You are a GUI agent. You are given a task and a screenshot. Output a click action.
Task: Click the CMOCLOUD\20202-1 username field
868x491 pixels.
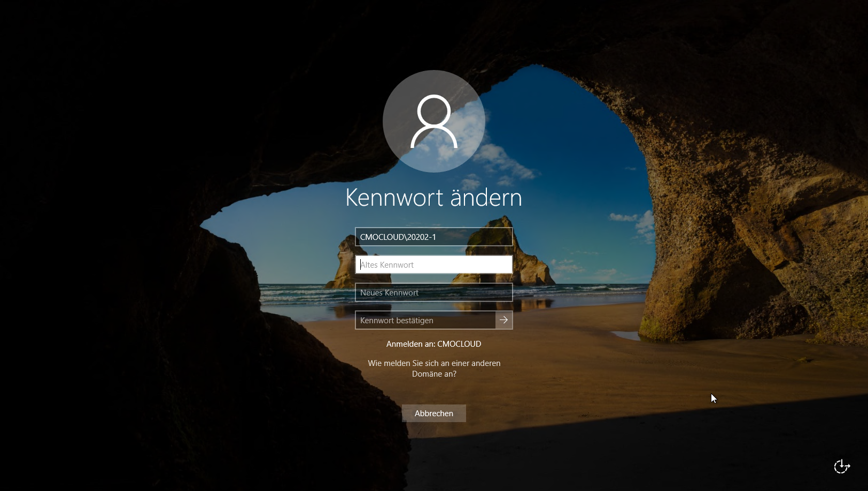click(433, 237)
